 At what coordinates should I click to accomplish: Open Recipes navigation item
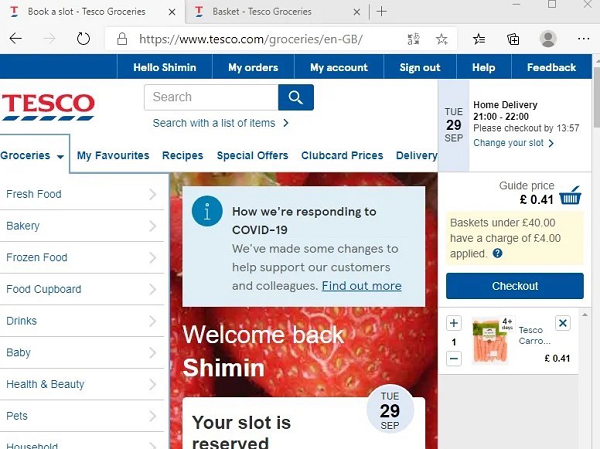pyautogui.click(x=183, y=155)
